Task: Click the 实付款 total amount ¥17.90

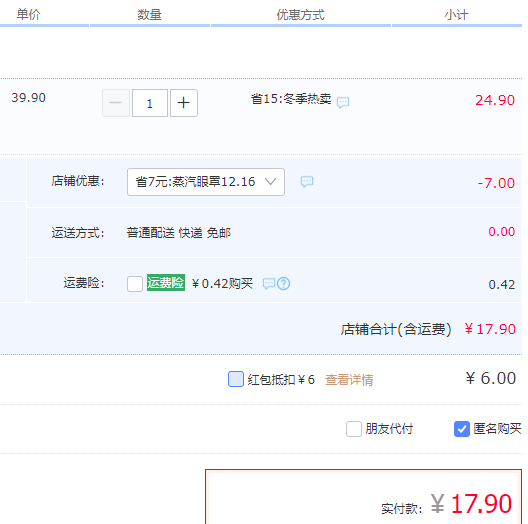Action: click(471, 504)
